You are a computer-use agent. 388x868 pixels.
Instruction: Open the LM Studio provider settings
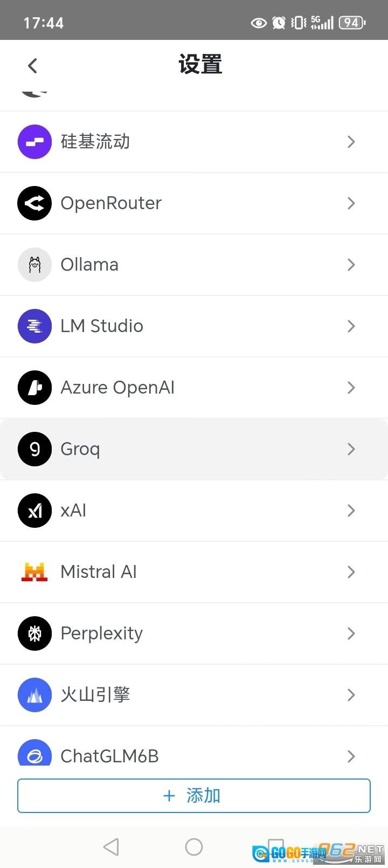click(x=194, y=326)
